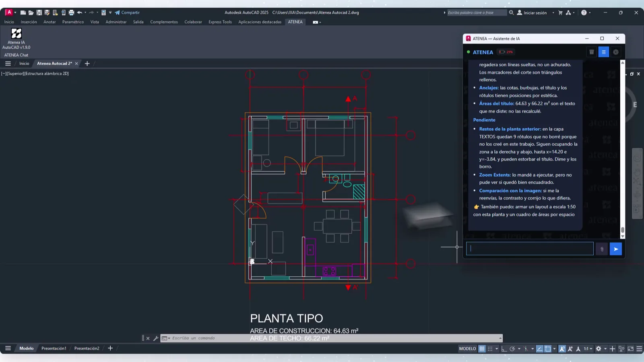644x362 pixels.
Task: Switch to the Vista ribbon tab
Action: (95, 22)
